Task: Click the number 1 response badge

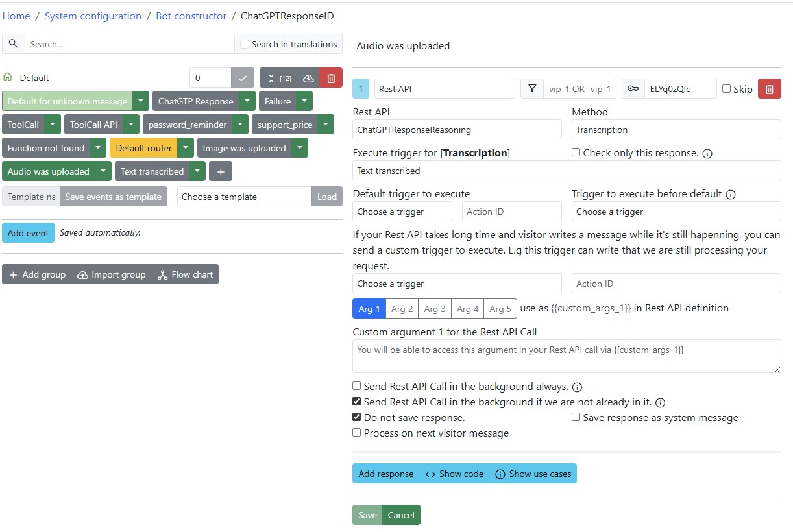Action: 361,89
